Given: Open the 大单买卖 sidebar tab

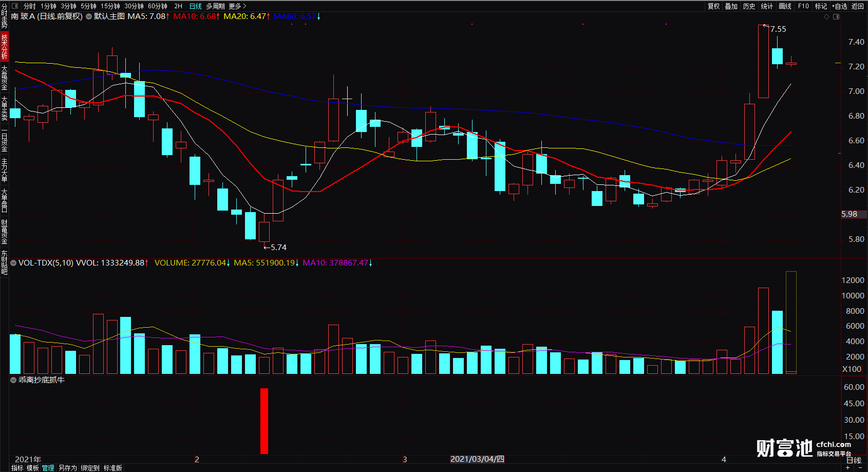Looking at the screenshot, I should [4, 108].
